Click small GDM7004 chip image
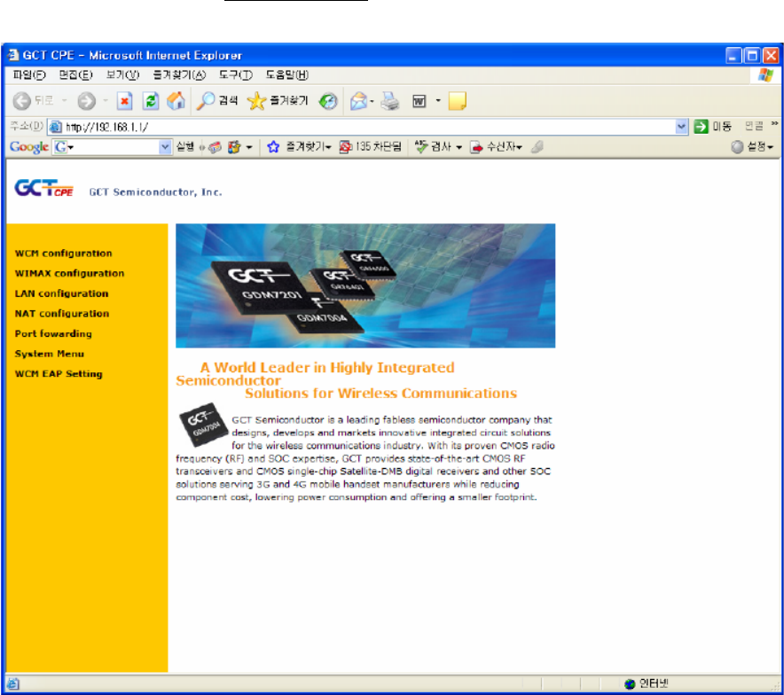 pyautogui.click(x=203, y=425)
